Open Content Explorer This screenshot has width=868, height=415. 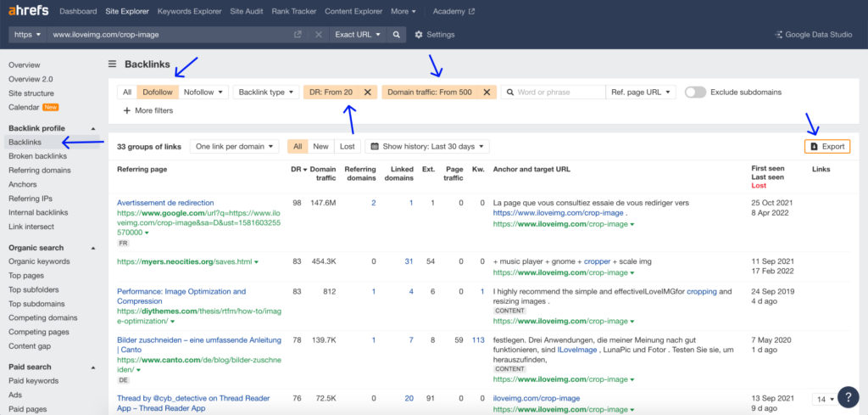click(353, 11)
